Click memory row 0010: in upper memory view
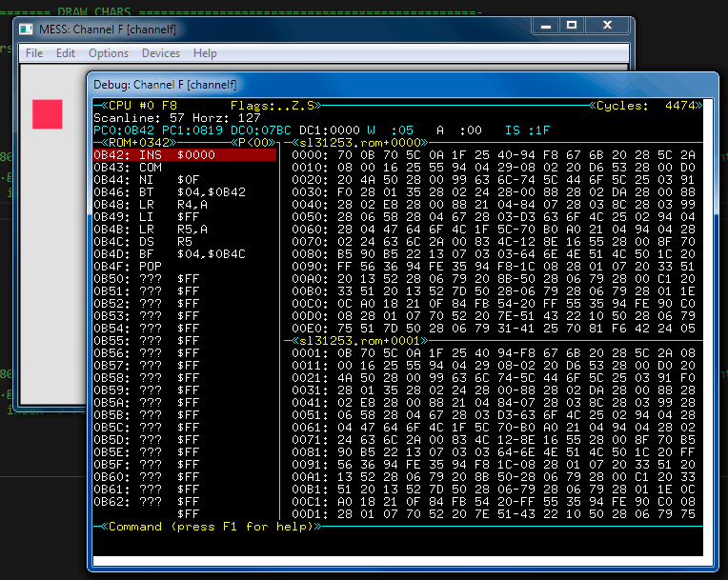 click(493, 168)
